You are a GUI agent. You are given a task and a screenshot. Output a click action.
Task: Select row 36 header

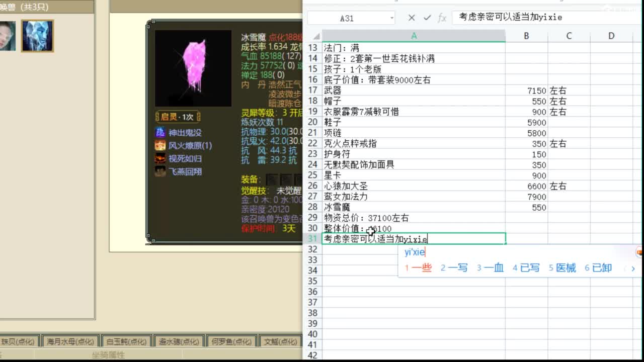(x=313, y=292)
